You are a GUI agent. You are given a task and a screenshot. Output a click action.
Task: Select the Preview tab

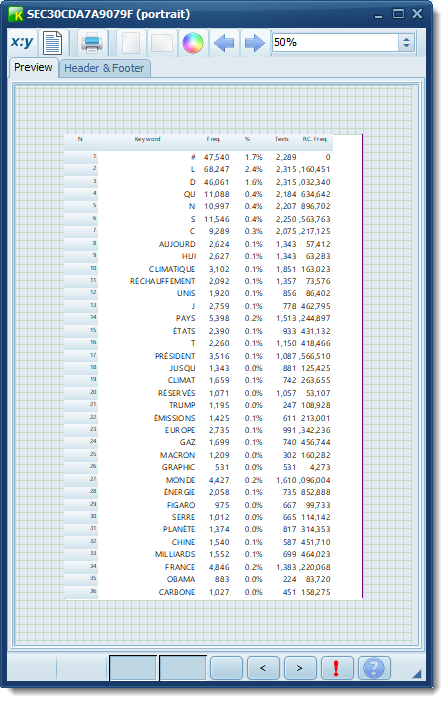pos(33,67)
